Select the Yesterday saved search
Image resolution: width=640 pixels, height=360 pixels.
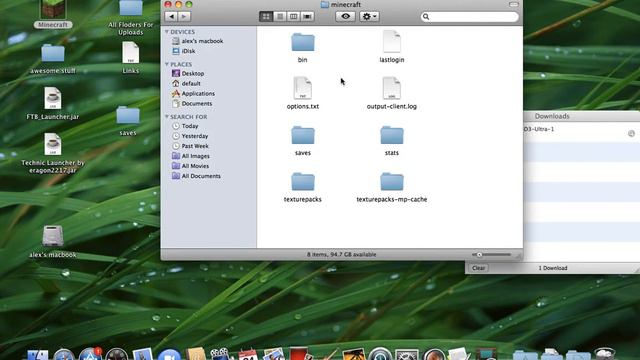pos(190,136)
